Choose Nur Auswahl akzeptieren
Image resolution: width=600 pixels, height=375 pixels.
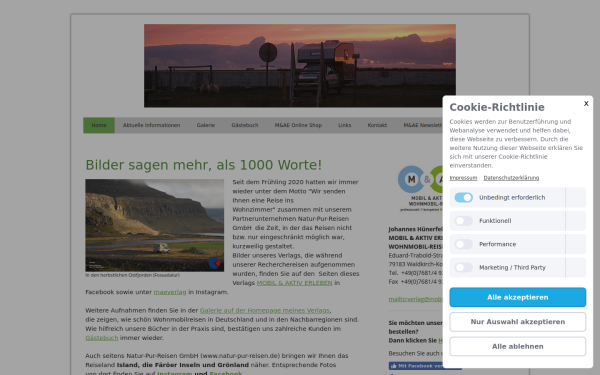click(517, 322)
